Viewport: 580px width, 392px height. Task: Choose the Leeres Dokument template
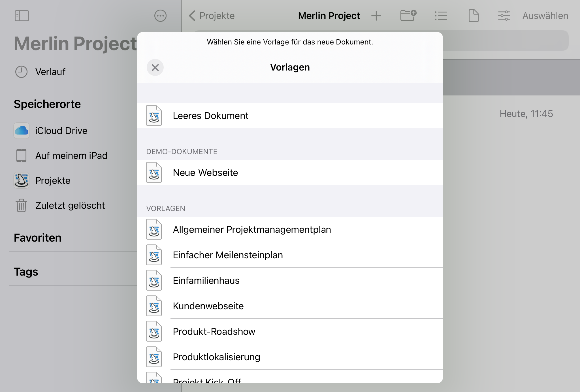pos(290,116)
